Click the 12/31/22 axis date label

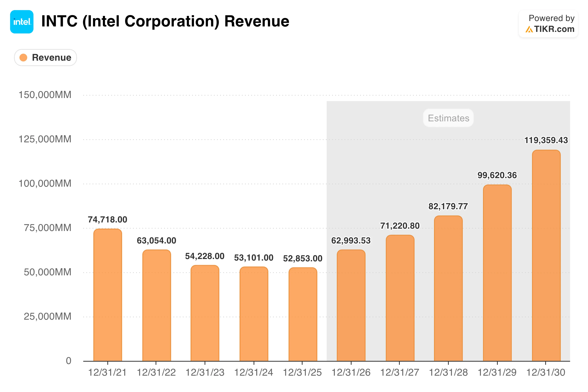[157, 373]
